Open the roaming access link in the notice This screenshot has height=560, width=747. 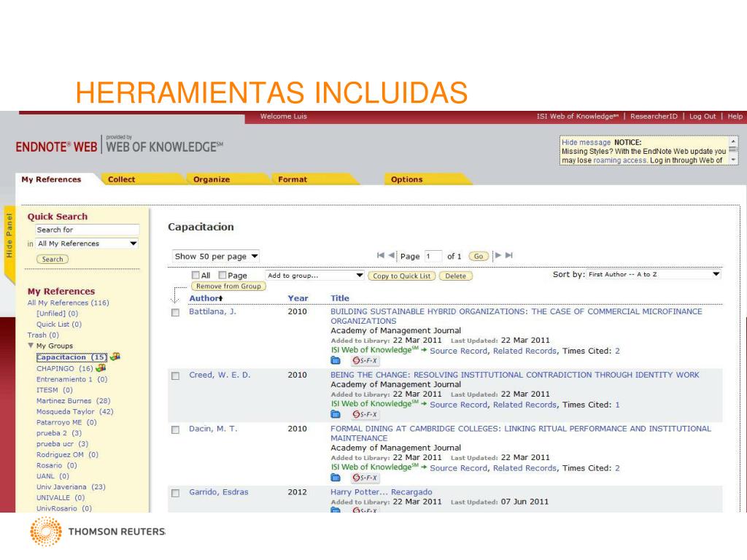tap(620, 160)
